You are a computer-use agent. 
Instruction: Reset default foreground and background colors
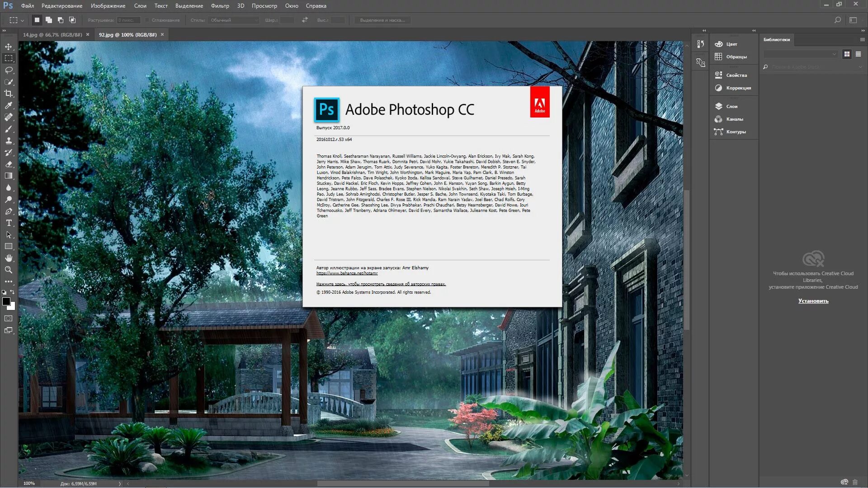click(5, 292)
